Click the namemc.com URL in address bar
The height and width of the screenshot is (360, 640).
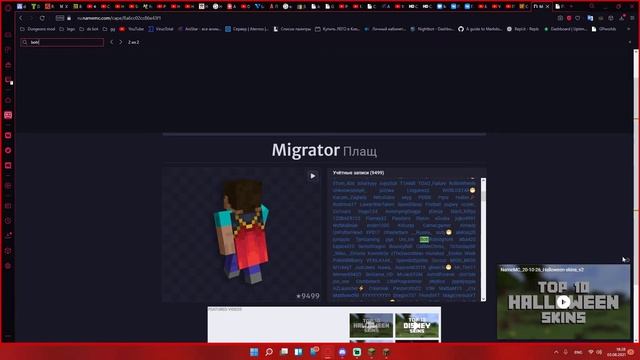pyautogui.click(x=119, y=18)
